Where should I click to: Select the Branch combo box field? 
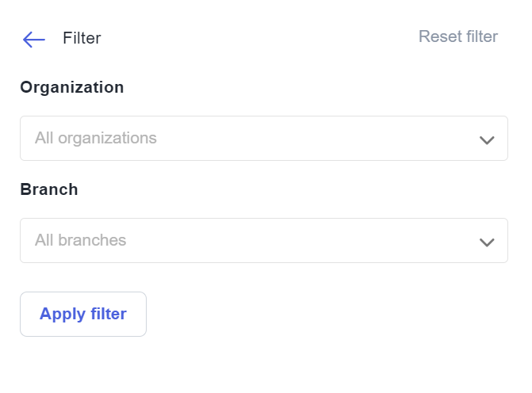(x=263, y=241)
